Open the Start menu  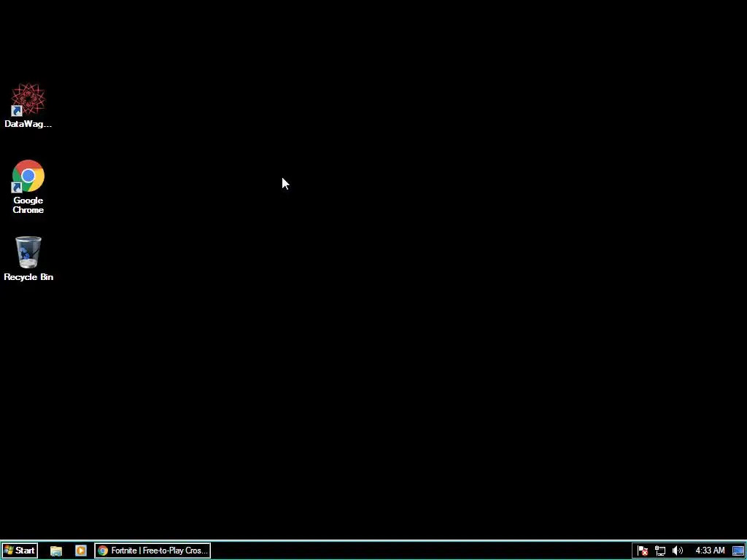tap(20, 551)
